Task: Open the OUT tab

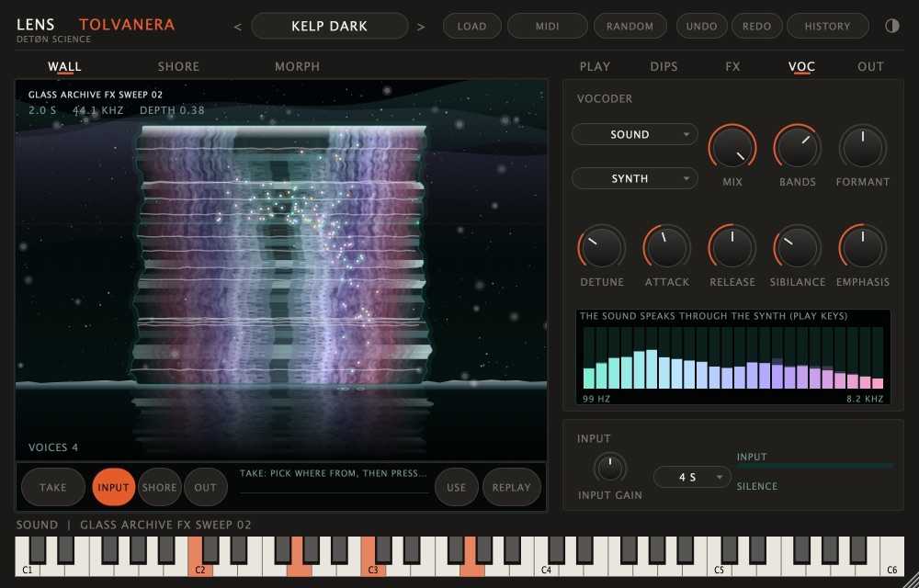Action: pyautogui.click(x=870, y=66)
